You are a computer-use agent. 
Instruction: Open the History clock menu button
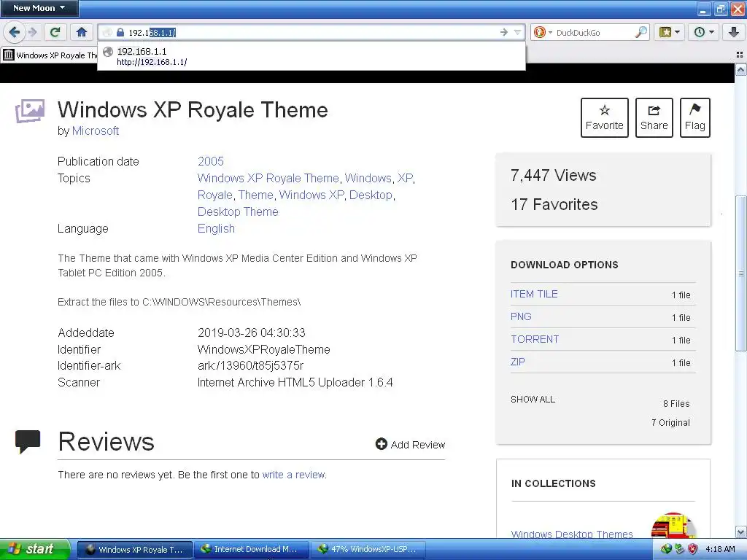pos(704,32)
